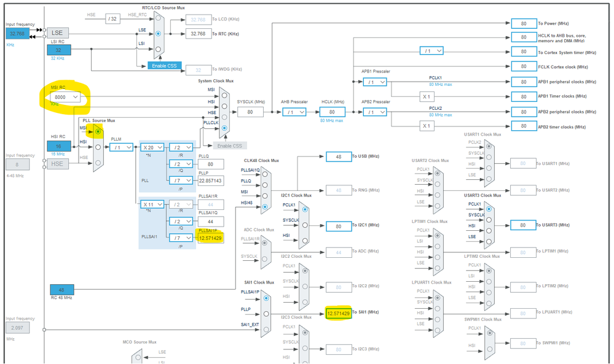The height and width of the screenshot is (364, 614).
Task: Click the LSE oscillator block
Action: click(x=57, y=33)
